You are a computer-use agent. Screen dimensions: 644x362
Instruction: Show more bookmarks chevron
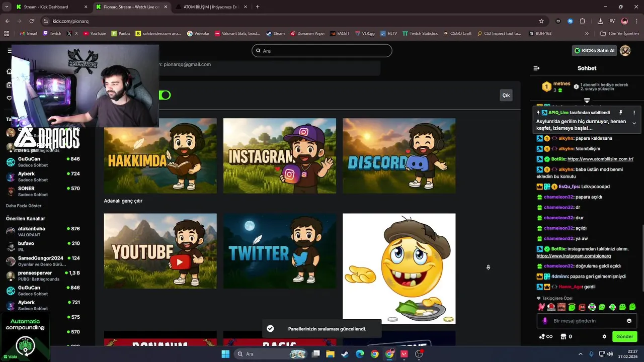point(587,34)
